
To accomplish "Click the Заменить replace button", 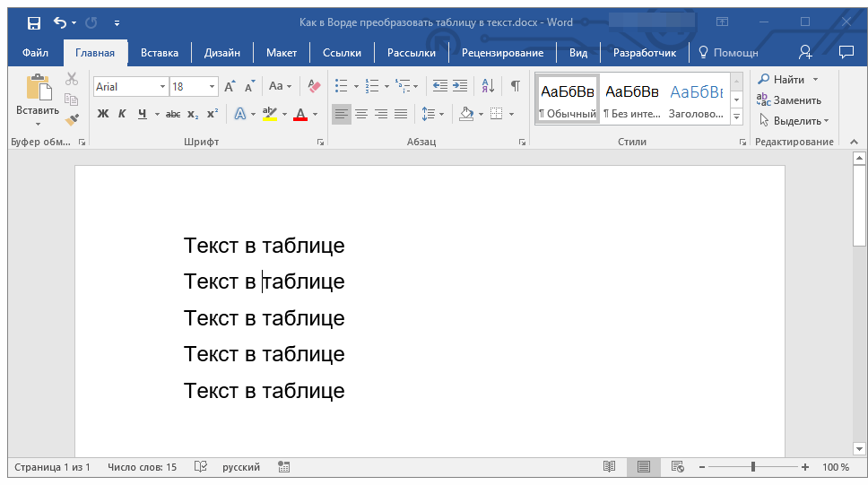I will coord(789,100).
